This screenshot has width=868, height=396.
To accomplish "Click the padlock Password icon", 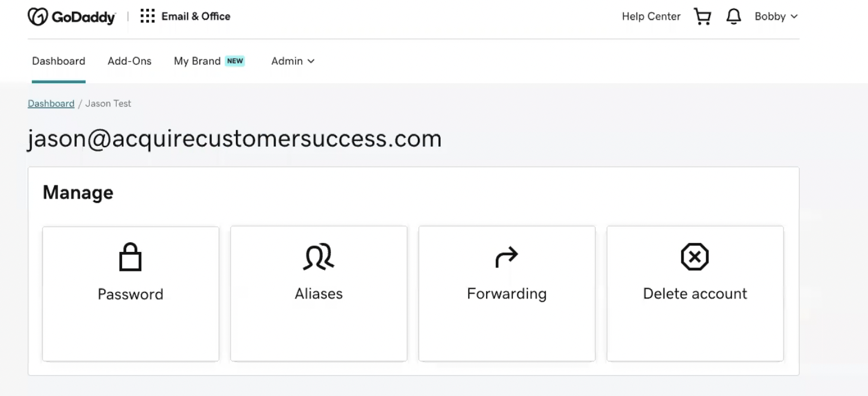I will click(130, 258).
